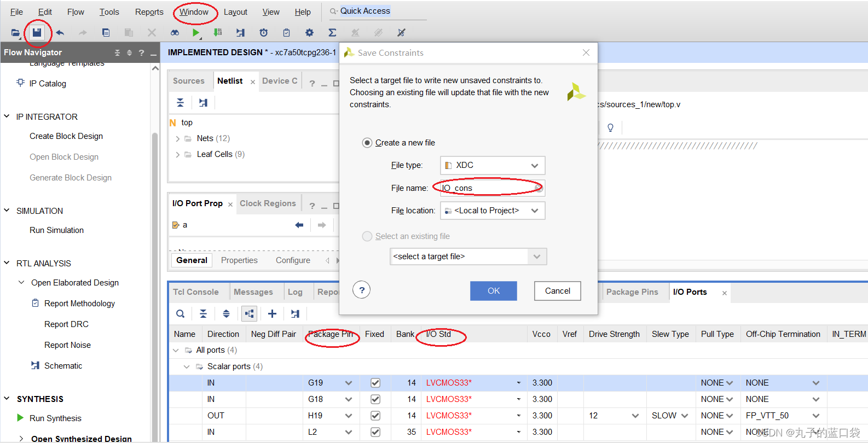Switch to the Tcl Console tab

point(195,292)
